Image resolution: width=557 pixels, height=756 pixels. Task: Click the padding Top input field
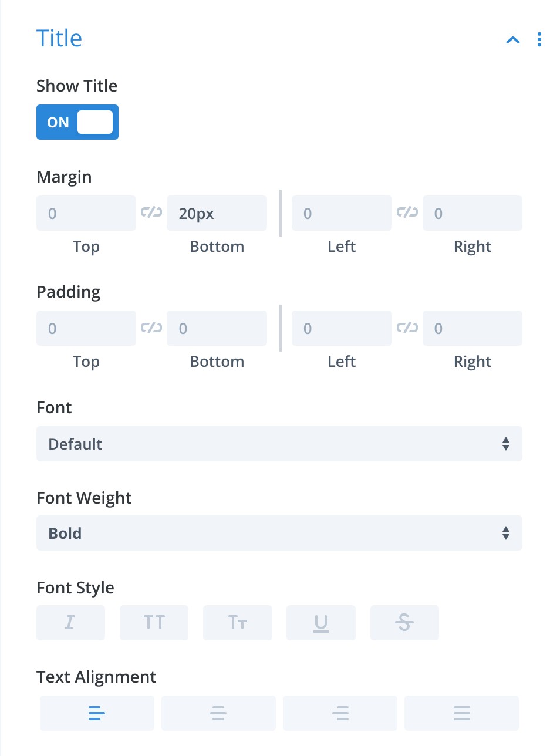point(86,328)
